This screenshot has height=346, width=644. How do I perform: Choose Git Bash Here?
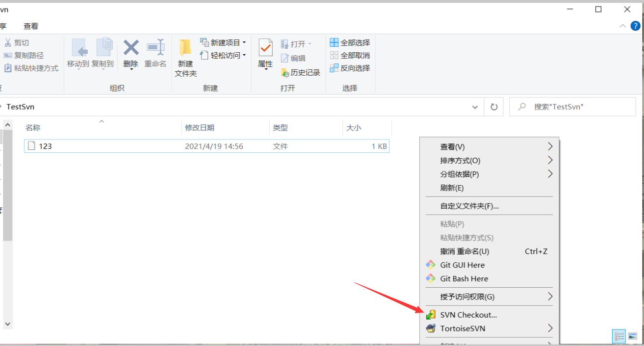pos(489,279)
